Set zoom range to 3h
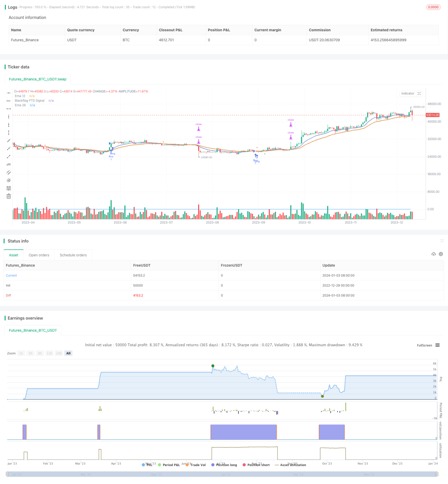 (30, 353)
